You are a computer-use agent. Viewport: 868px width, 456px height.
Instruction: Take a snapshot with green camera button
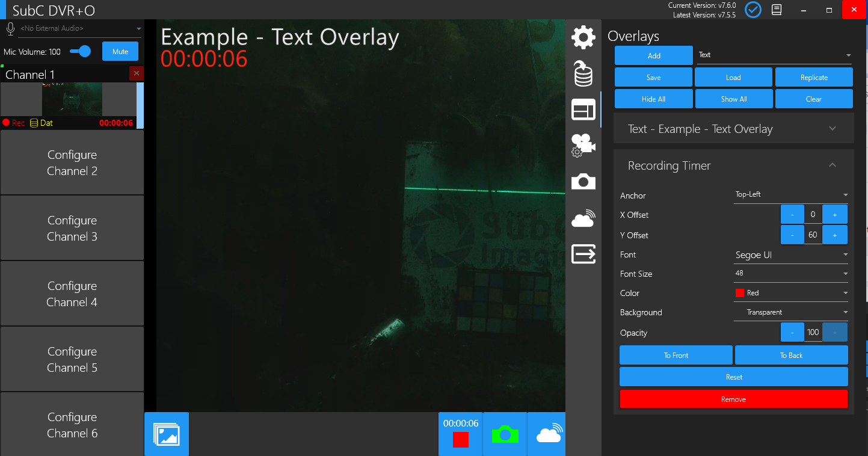click(x=505, y=434)
